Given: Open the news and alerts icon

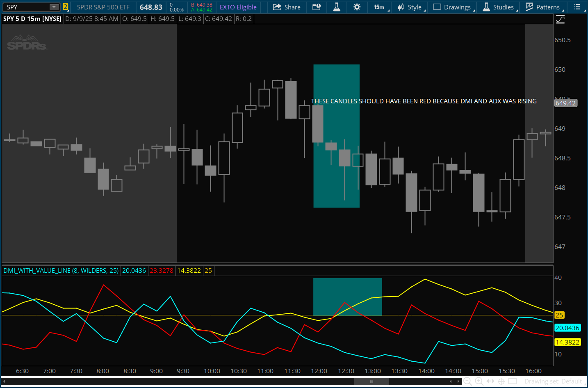Looking at the screenshot, I should (317, 7).
